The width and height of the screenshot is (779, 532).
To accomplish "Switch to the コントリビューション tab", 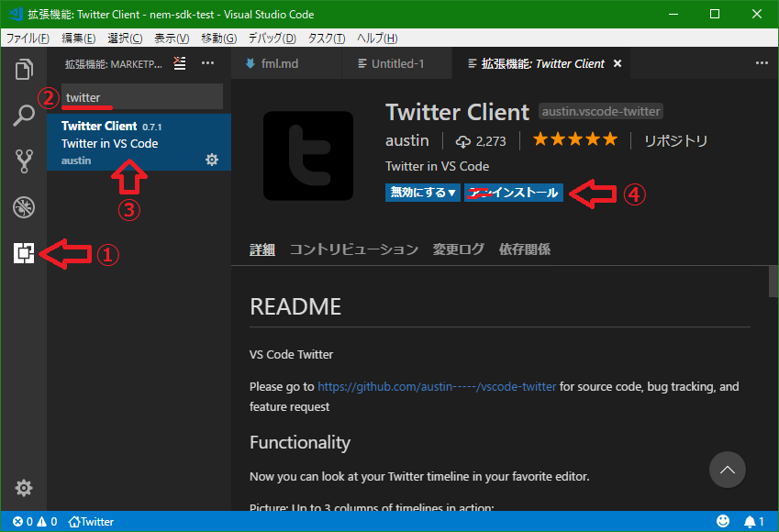I will click(x=354, y=249).
